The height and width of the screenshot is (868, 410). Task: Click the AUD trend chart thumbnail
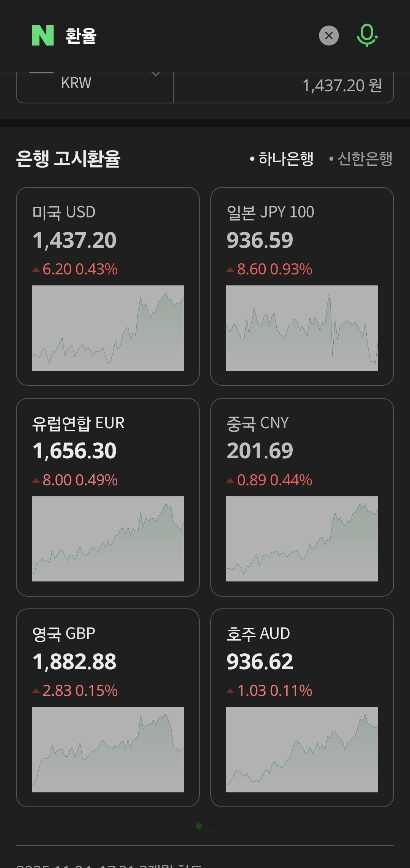(302, 750)
